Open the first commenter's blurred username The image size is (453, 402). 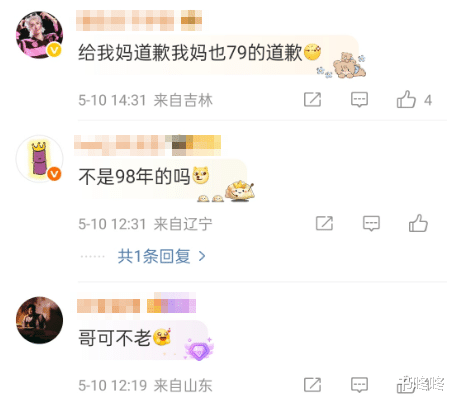(x=125, y=20)
